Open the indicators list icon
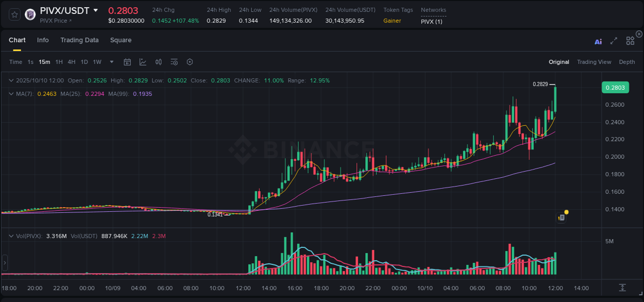644x302 pixels. [x=174, y=62]
